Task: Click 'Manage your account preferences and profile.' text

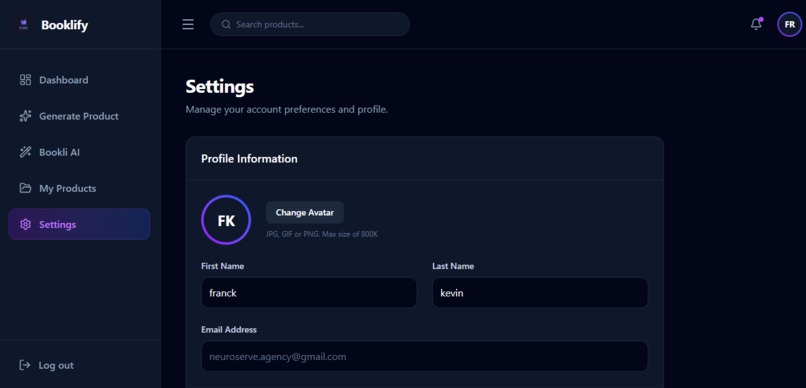Action: tap(287, 109)
